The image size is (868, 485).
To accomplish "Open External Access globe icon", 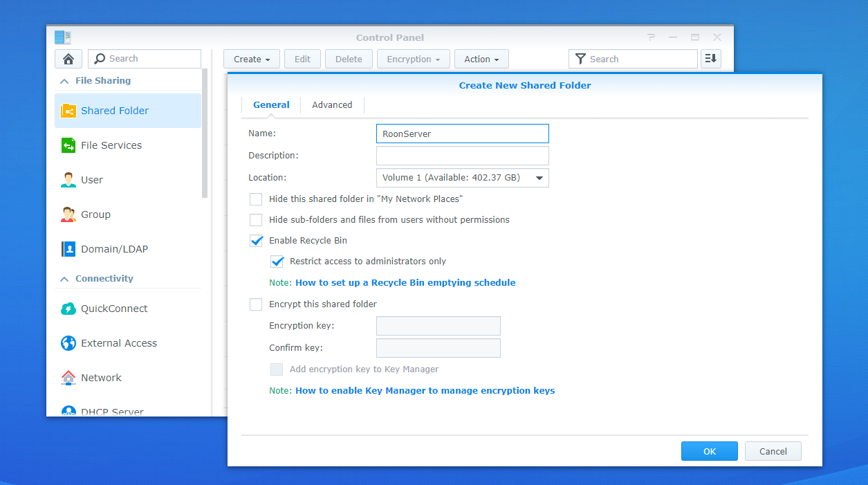I will pos(68,343).
